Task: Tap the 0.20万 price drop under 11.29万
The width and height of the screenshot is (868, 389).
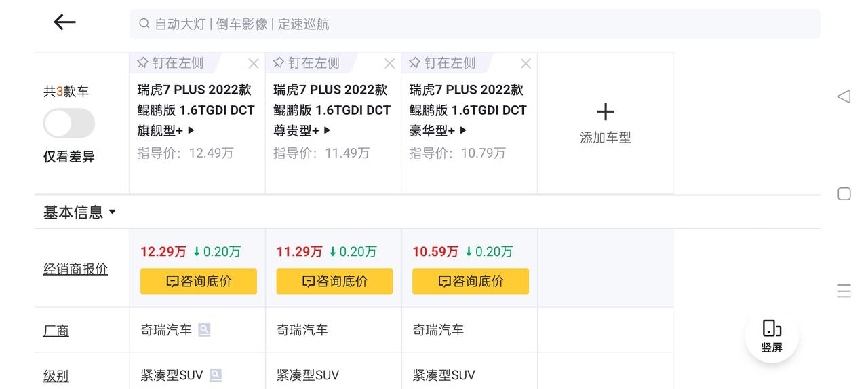Action: click(353, 252)
